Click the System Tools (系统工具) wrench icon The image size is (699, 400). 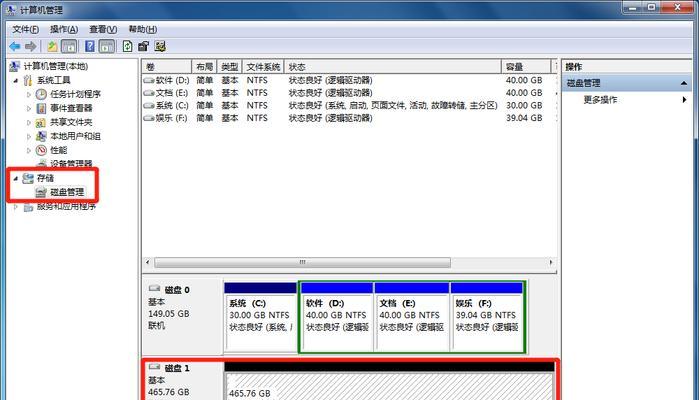[28, 80]
